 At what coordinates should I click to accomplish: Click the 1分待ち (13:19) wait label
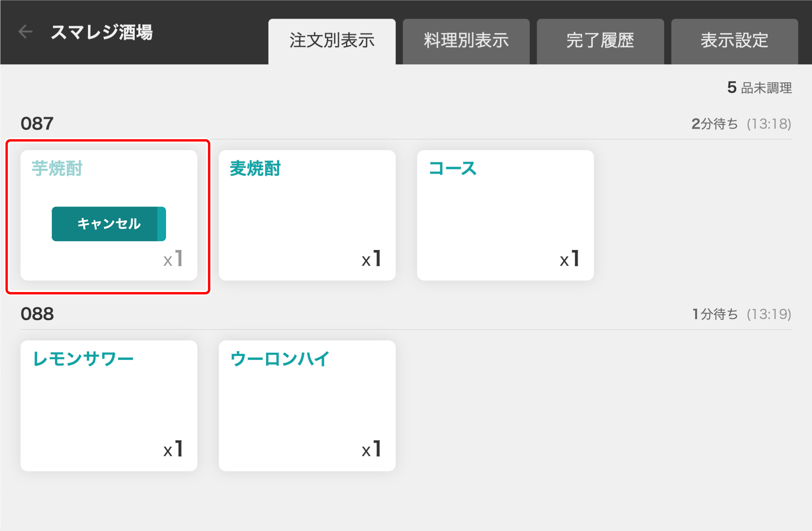point(741,314)
